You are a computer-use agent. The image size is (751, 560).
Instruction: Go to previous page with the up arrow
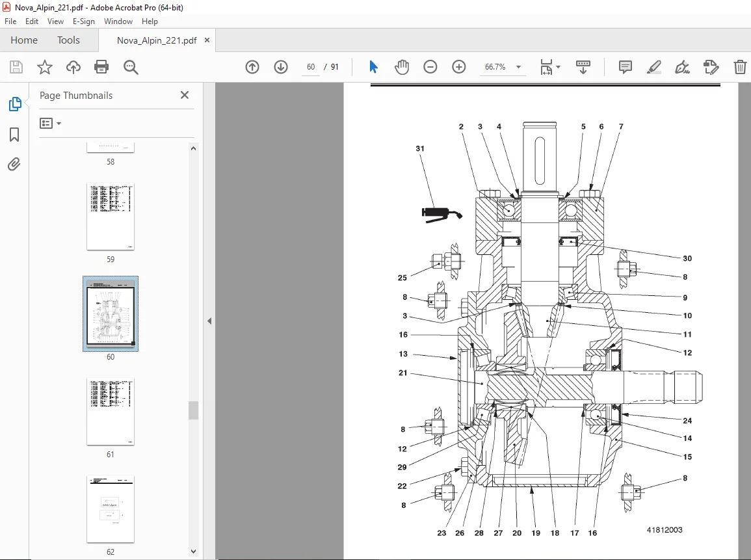[252, 67]
